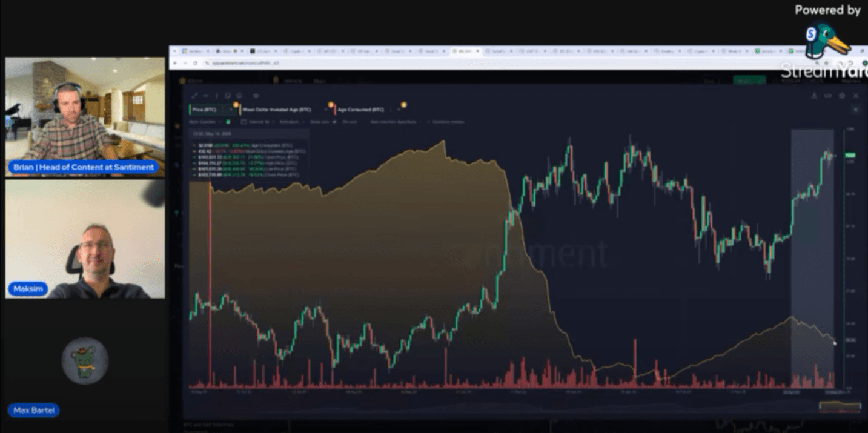Close the chart panel with X icon

856,96
